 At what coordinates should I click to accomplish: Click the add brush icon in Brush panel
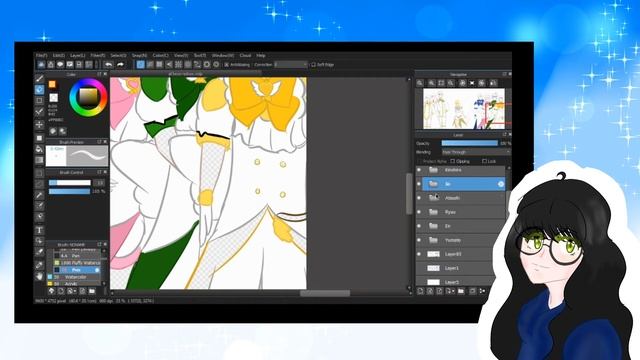pyautogui.click(x=61, y=291)
